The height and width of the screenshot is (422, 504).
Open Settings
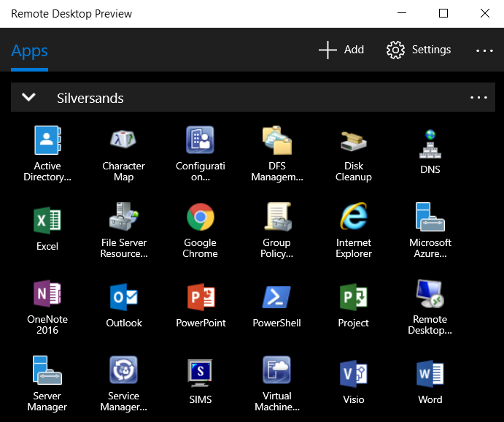coord(419,50)
